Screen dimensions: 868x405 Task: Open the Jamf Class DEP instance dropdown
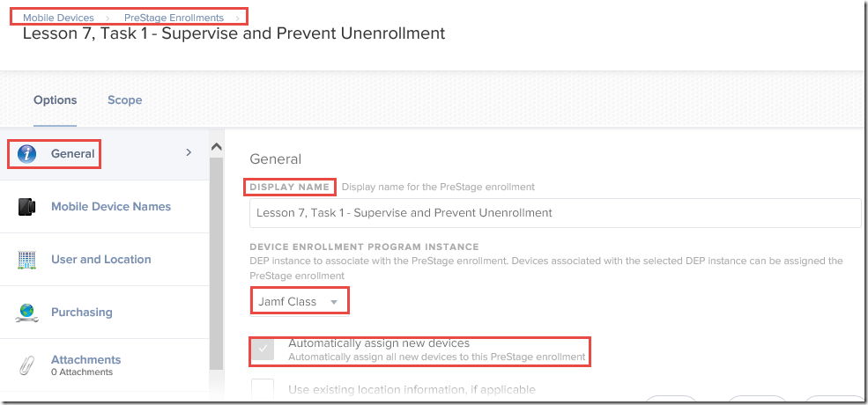(299, 302)
